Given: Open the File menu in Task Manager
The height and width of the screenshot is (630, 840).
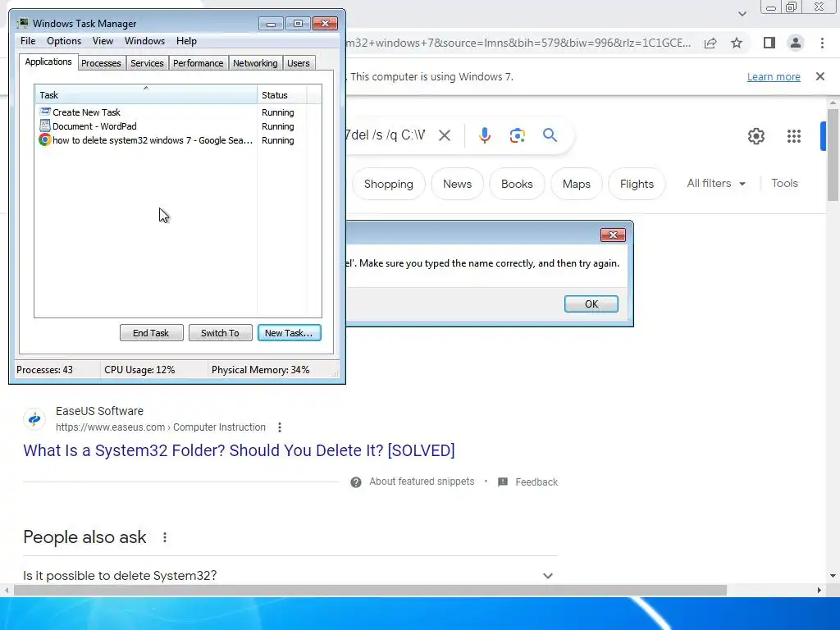Looking at the screenshot, I should point(28,41).
